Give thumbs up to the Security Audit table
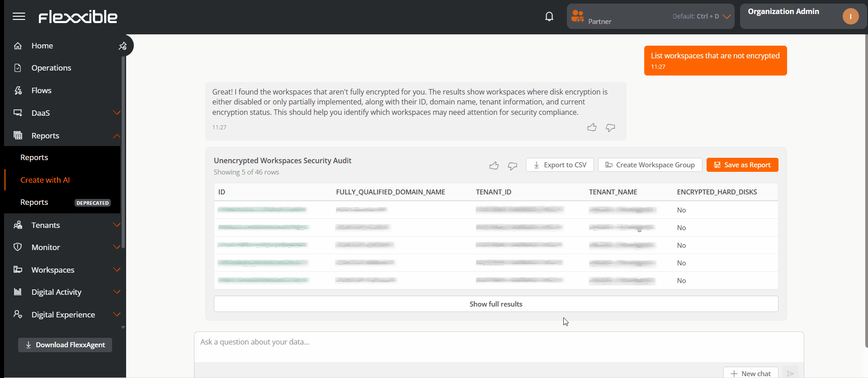The width and height of the screenshot is (868, 378). pos(494,165)
